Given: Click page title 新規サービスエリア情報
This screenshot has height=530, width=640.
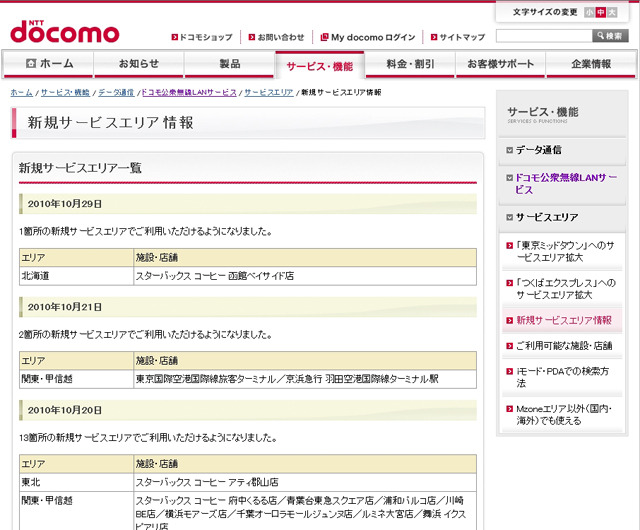Looking at the screenshot, I should coord(110,123).
